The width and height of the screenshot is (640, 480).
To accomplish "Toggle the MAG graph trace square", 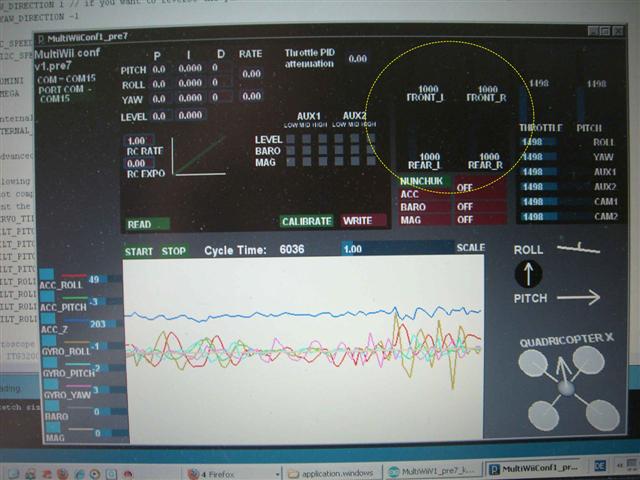I will click(53, 427).
